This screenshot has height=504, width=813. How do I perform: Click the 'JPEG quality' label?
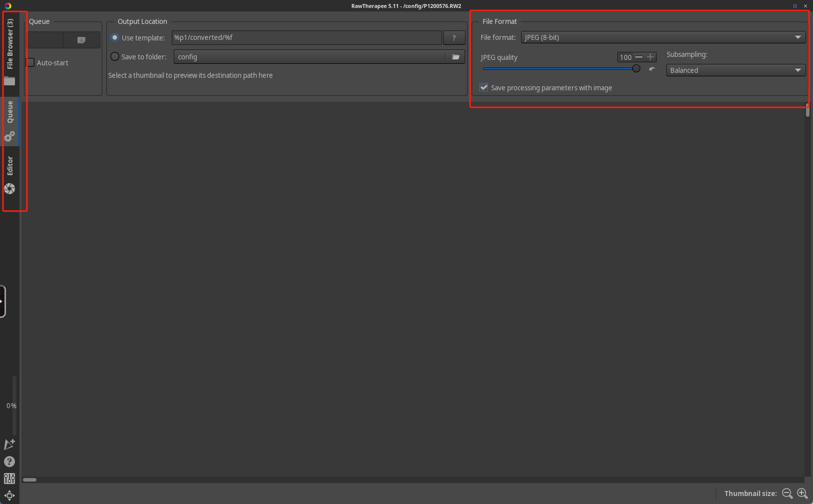[x=499, y=57]
